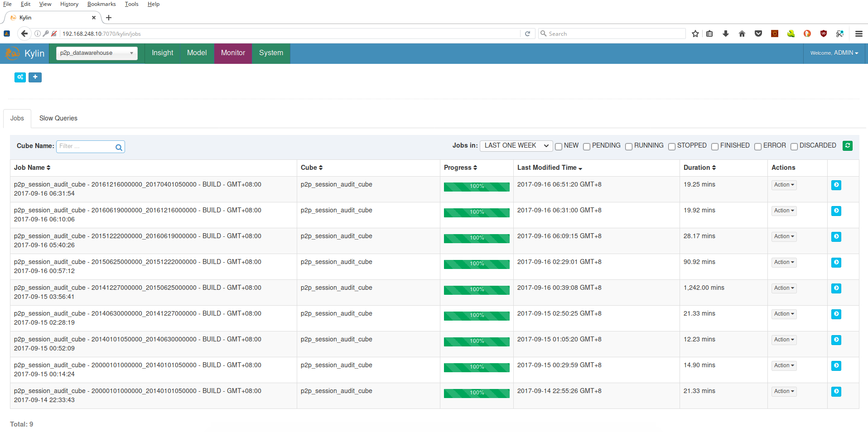Open details arrow for job finished 06:09:15
This screenshot has width=868, height=432.
(836, 236)
